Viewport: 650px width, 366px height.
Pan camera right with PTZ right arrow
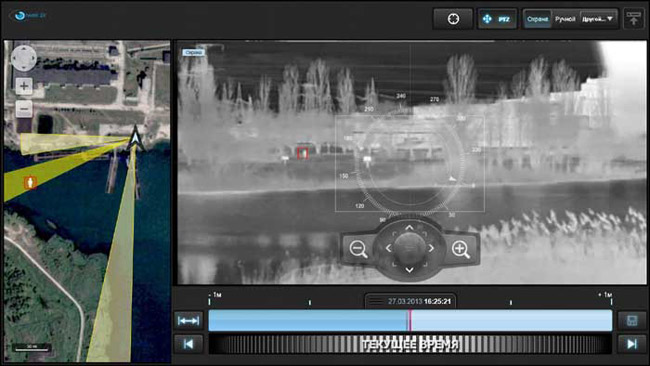[x=431, y=248]
